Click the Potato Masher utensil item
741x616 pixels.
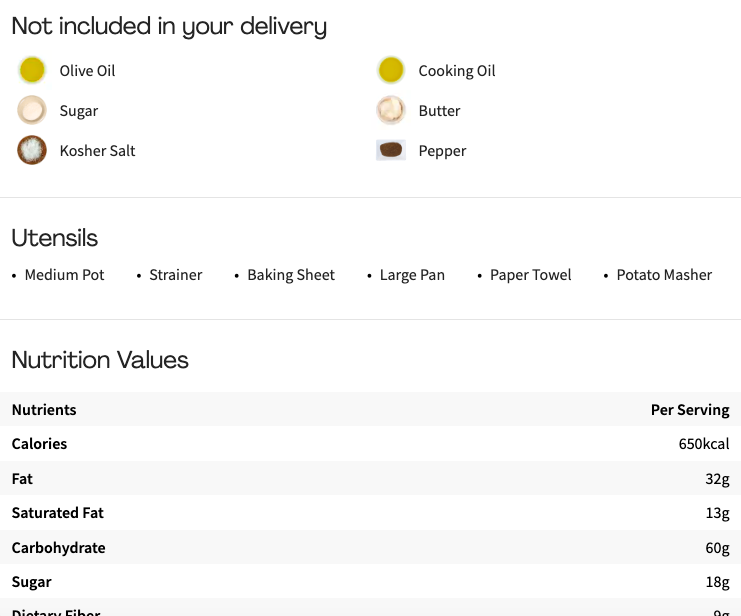click(664, 275)
